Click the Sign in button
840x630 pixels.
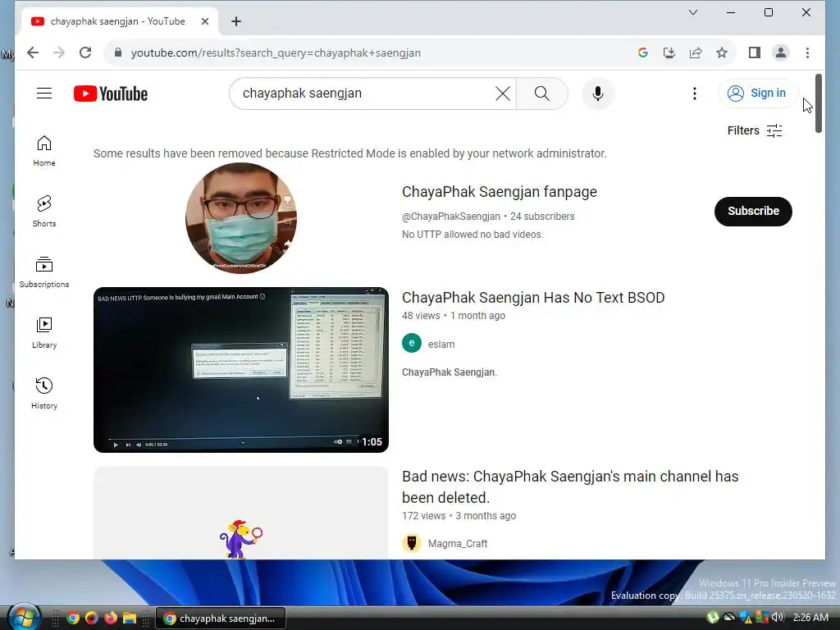[757, 94]
